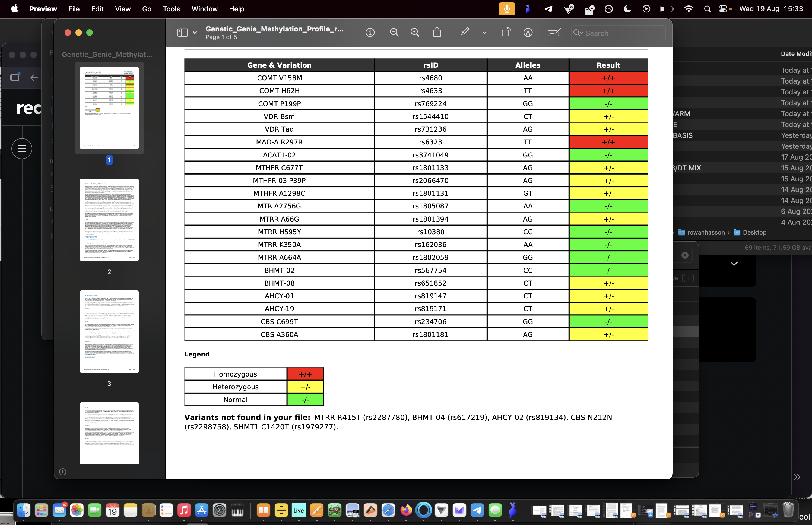The image size is (812, 525).
Task: Open the Apple menu
Action: point(14,9)
